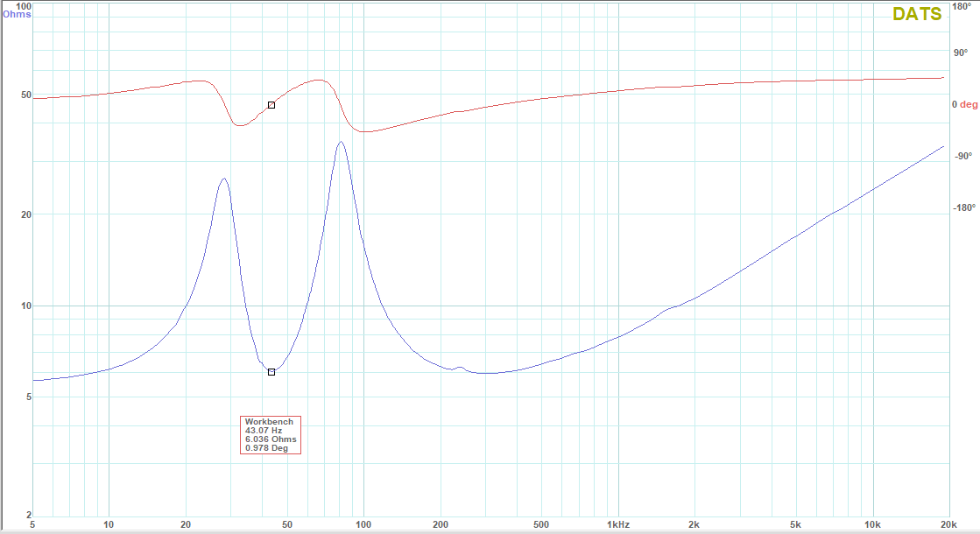Click the DATS logo
This screenshot has height=534, width=980.
917,14
